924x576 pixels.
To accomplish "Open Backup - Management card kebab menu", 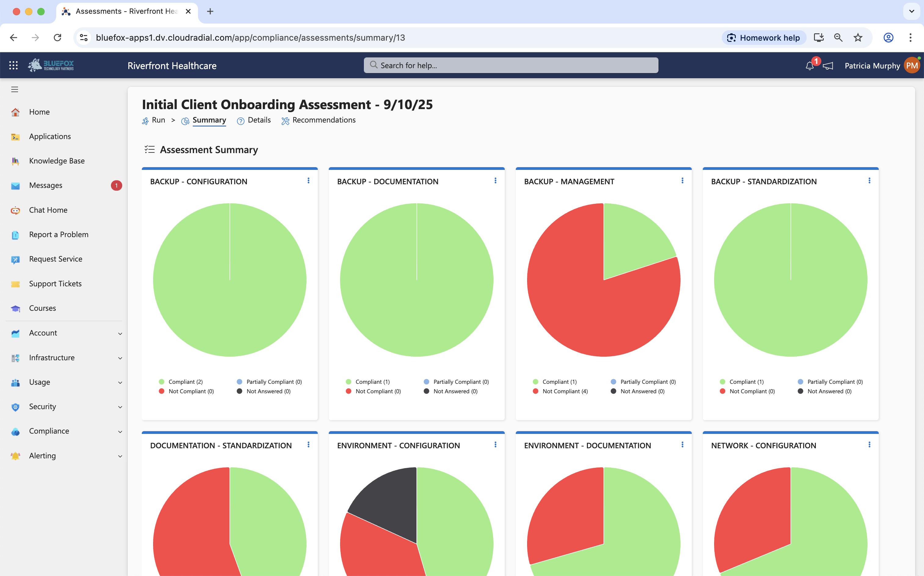I will (682, 181).
